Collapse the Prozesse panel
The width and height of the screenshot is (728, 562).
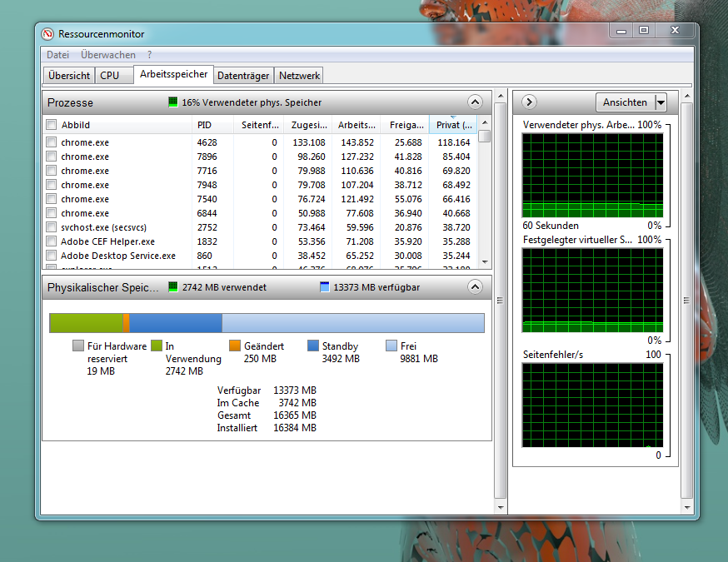(x=475, y=102)
